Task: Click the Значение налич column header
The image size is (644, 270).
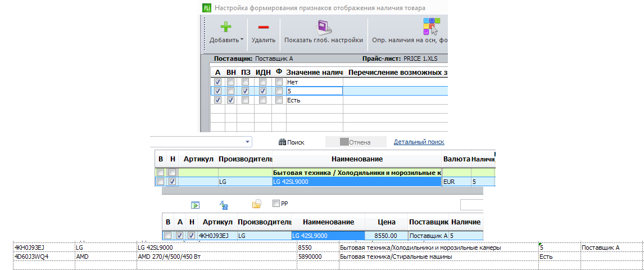Action: tap(314, 73)
